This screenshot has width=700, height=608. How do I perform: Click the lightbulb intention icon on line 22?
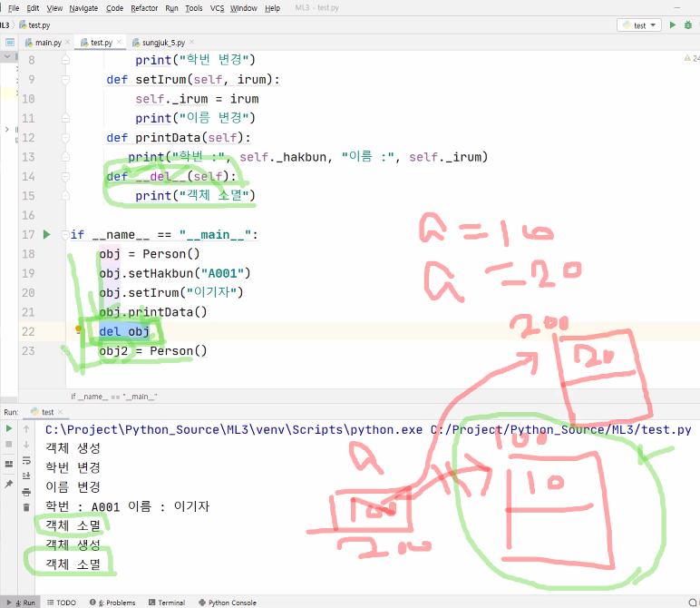(78, 329)
